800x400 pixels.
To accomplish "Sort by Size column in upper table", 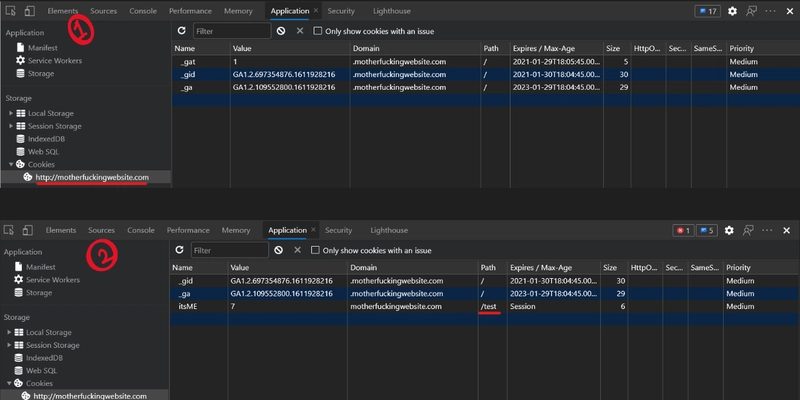I will click(617, 48).
